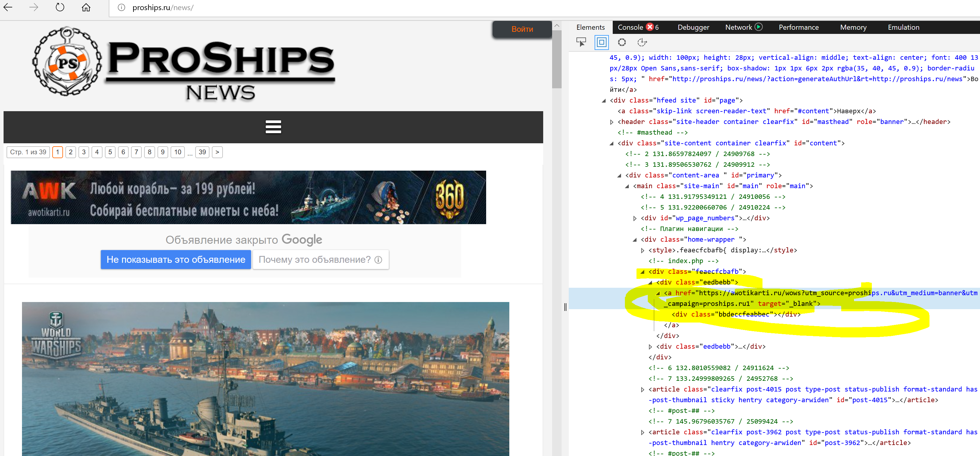This screenshot has width=980, height=456.
Task: Reload the page with refresh icon
Action: [x=60, y=7]
